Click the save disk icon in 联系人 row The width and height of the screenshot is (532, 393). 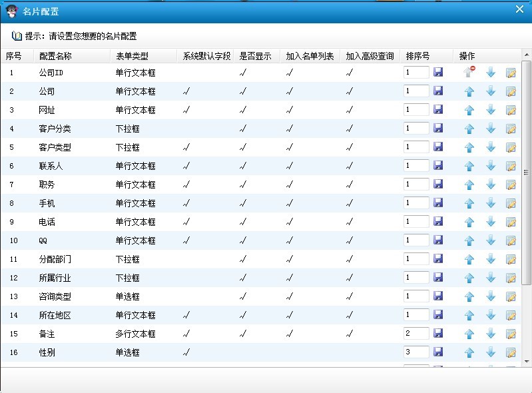click(438, 165)
